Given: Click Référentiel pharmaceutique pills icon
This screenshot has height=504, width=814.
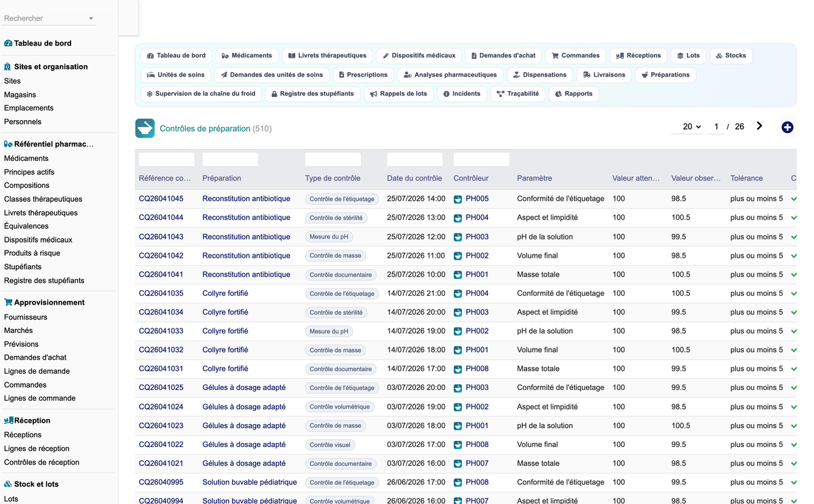Looking at the screenshot, I should [x=8, y=144].
